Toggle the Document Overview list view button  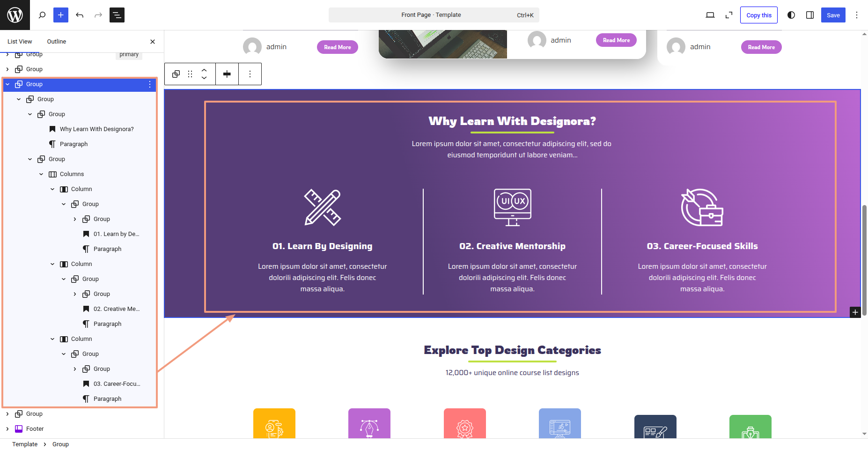[117, 15]
